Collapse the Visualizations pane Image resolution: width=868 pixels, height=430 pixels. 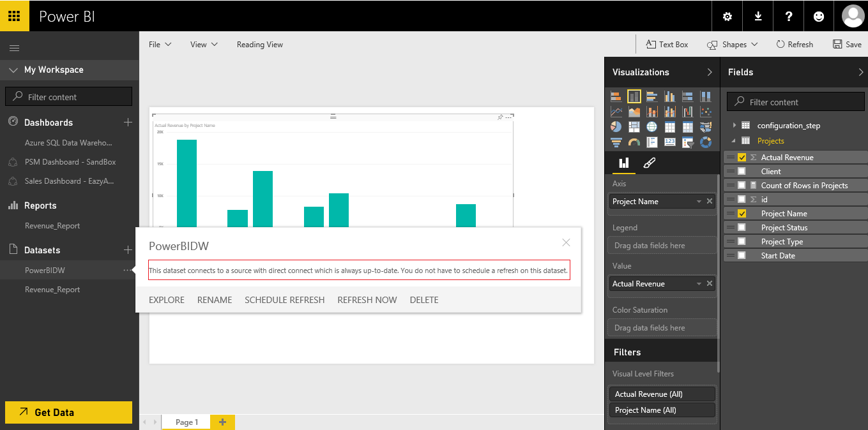710,72
